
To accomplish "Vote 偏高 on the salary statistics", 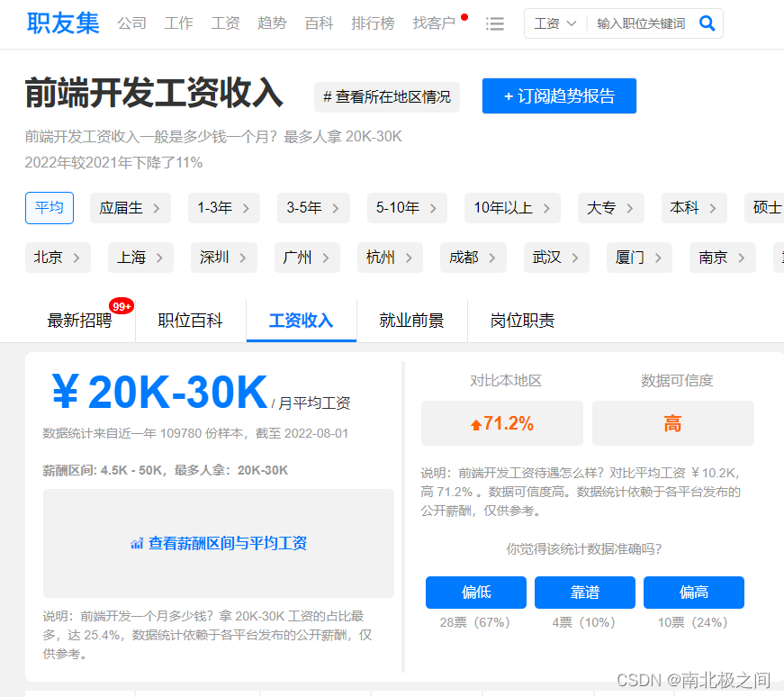I will click(x=693, y=593).
